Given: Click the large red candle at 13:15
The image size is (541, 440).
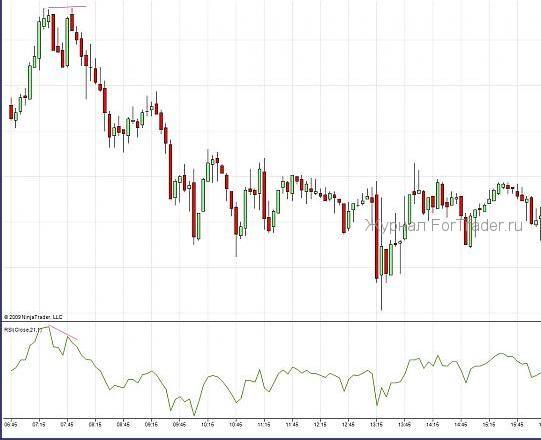Looking at the screenshot, I should (x=377, y=236).
